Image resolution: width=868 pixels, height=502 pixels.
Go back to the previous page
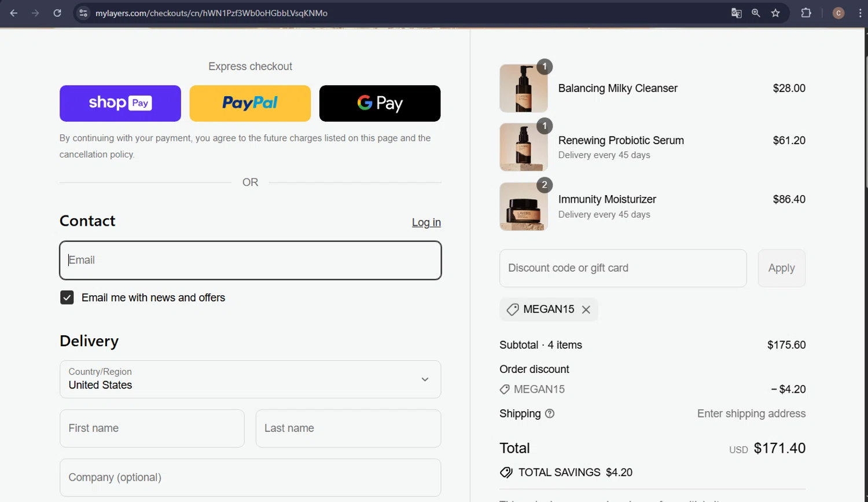coord(14,13)
